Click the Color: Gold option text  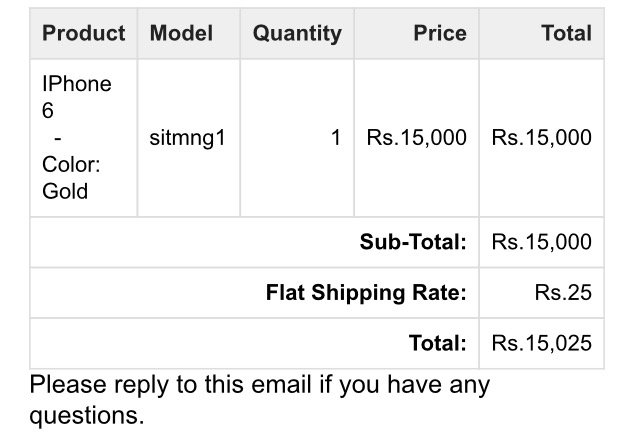(x=71, y=177)
